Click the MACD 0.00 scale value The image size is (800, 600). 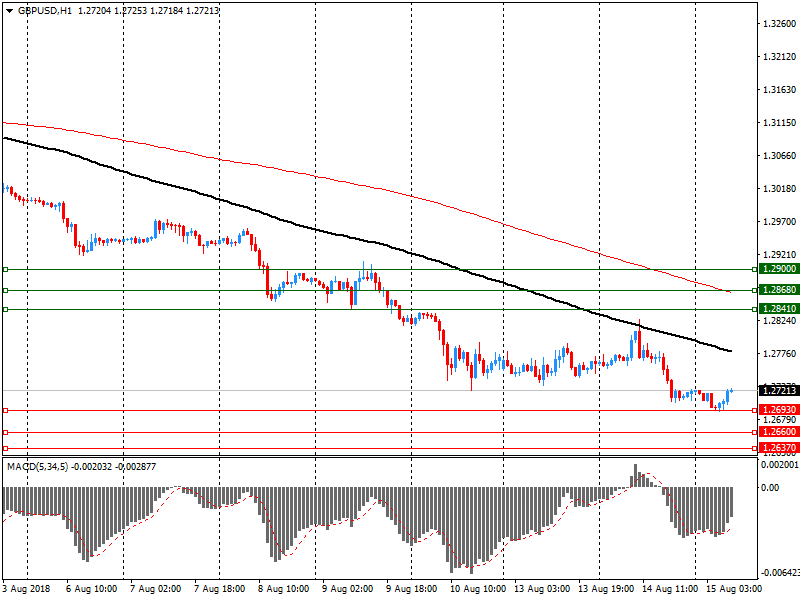[x=770, y=488]
